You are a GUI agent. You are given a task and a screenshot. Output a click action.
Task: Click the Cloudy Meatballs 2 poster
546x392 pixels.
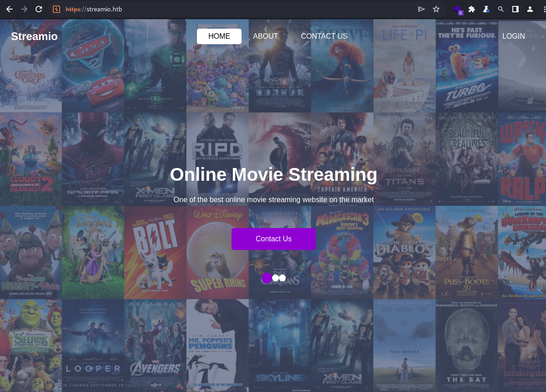[x=31, y=159]
